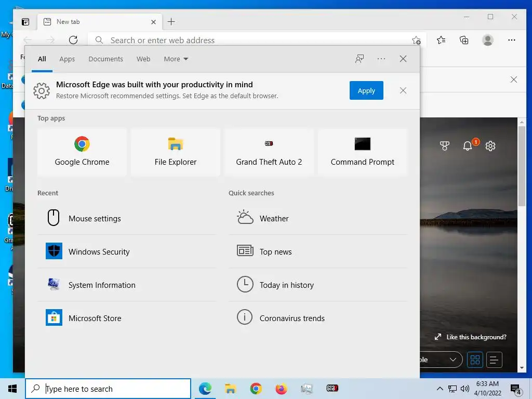Open the notification center

click(516, 389)
